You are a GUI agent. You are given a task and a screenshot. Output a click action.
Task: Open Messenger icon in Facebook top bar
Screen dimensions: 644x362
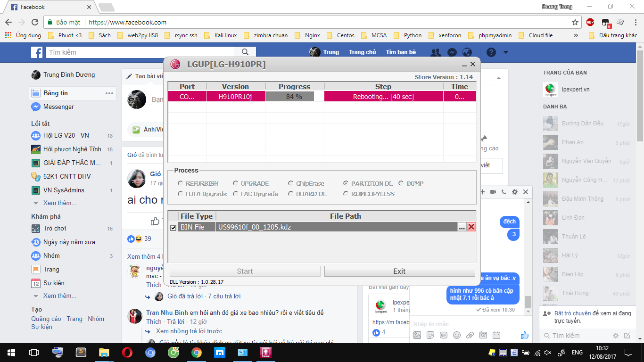click(x=452, y=52)
